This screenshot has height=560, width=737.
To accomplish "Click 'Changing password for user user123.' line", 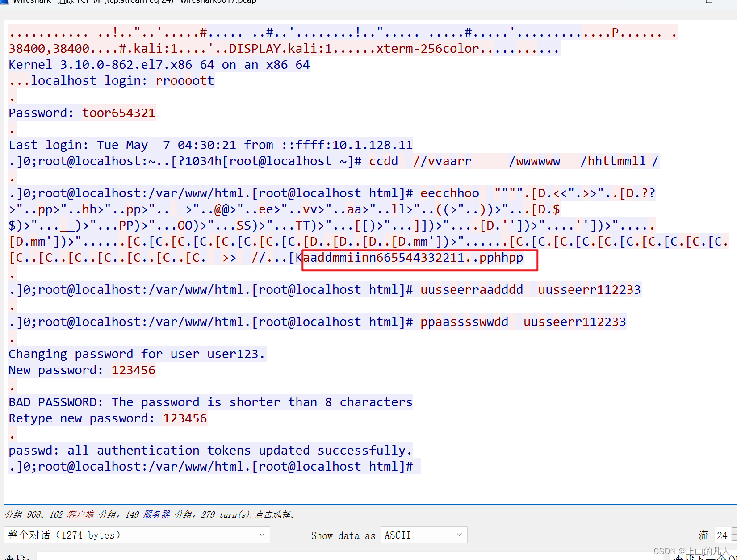I will click(137, 354).
